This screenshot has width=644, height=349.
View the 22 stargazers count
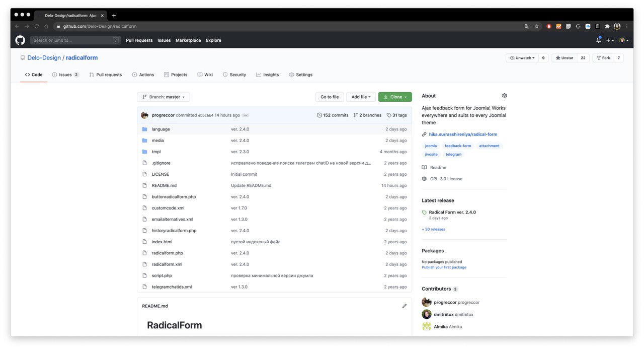tap(583, 58)
